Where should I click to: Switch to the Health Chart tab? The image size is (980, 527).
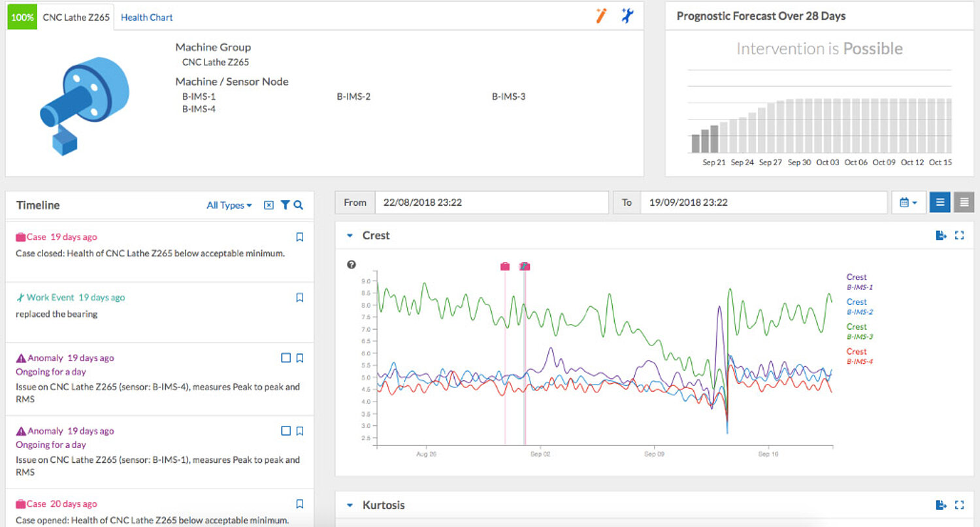pyautogui.click(x=147, y=18)
